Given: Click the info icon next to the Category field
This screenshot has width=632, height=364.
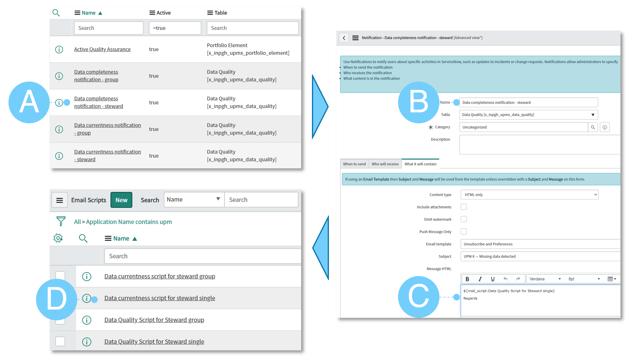Looking at the screenshot, I should (604, 127).
